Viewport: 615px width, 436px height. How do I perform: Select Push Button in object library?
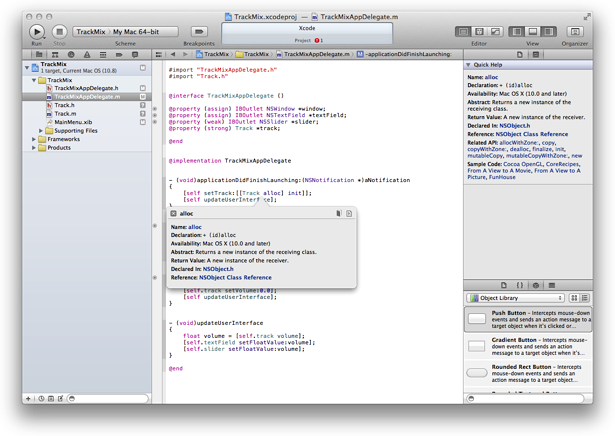point(528,319)
